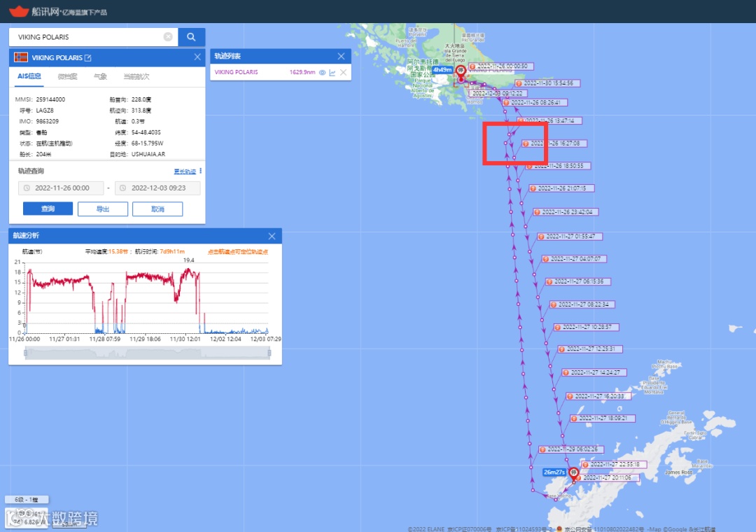Click the 点击航速点可定位轨迹点 hint text

click(238, 252)
